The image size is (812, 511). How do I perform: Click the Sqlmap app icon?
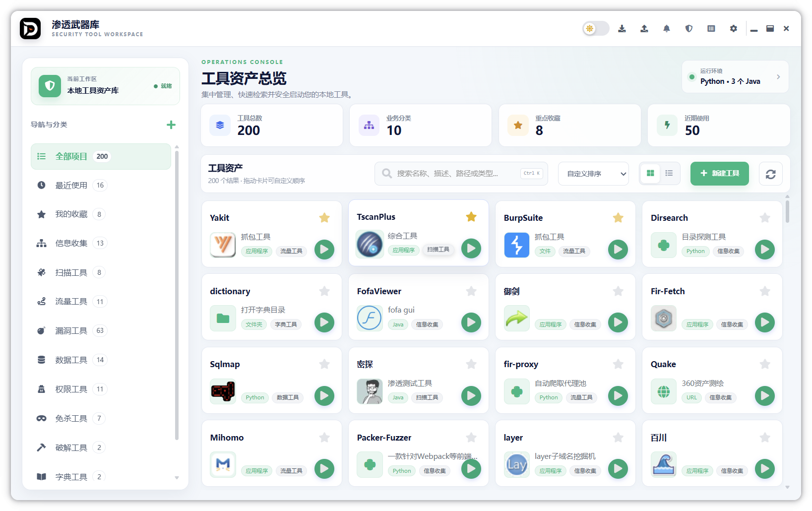point(223,391)
